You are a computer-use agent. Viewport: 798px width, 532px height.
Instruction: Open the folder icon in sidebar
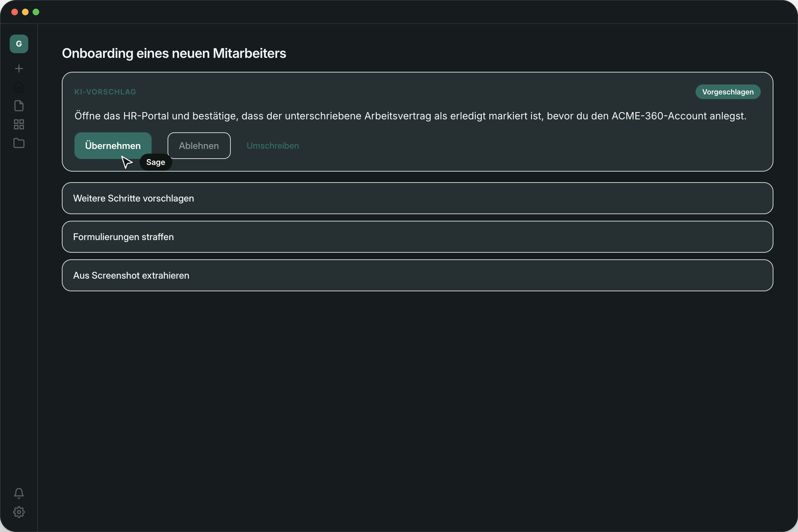coord(19,143)
